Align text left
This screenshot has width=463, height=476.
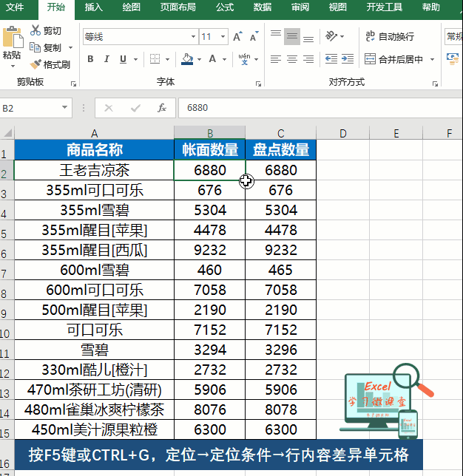(276, 59)
